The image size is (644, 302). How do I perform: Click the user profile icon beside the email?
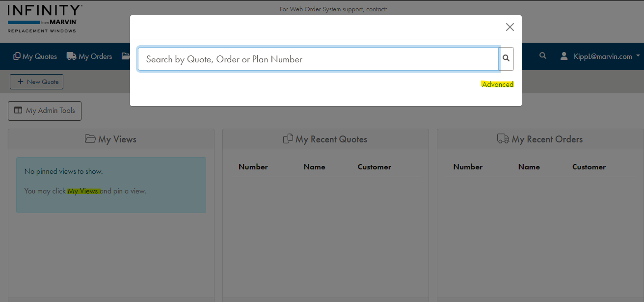click(x=564, y=56)
